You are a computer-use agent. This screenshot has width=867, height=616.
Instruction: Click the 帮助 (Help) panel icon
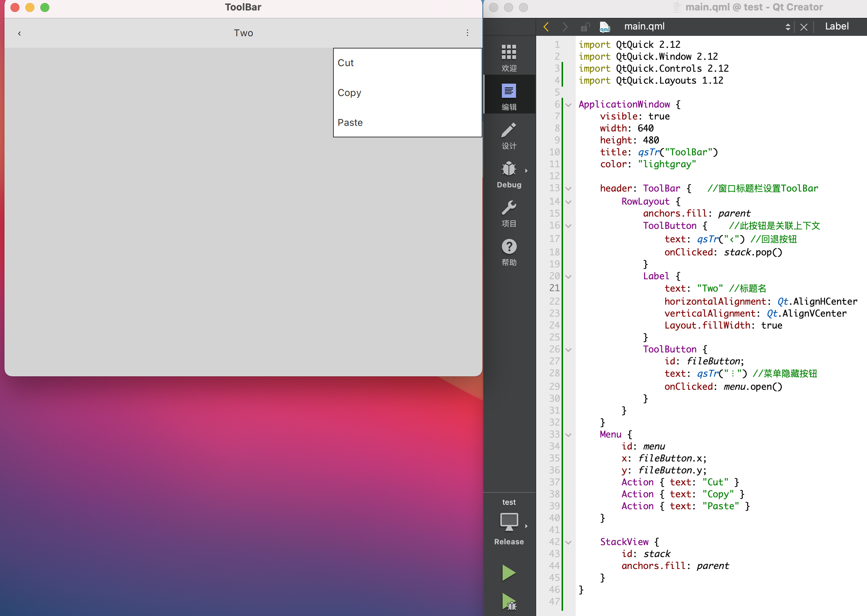coord(509,247)
